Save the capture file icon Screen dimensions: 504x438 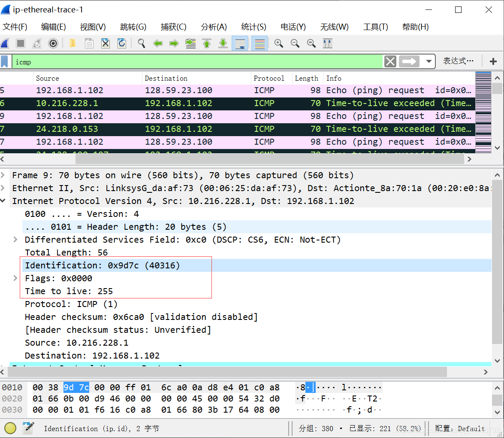click(x=89, y=43)
